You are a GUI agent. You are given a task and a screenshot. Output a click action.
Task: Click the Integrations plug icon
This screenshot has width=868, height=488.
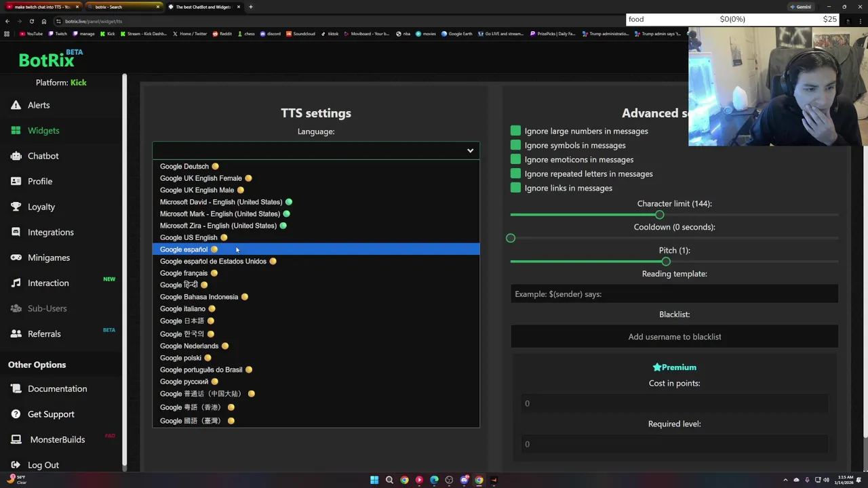(x=16, y=232)
